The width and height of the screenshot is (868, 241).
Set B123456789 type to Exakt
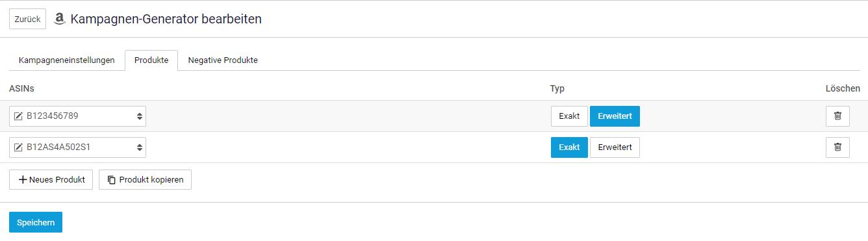coord(569,116)
